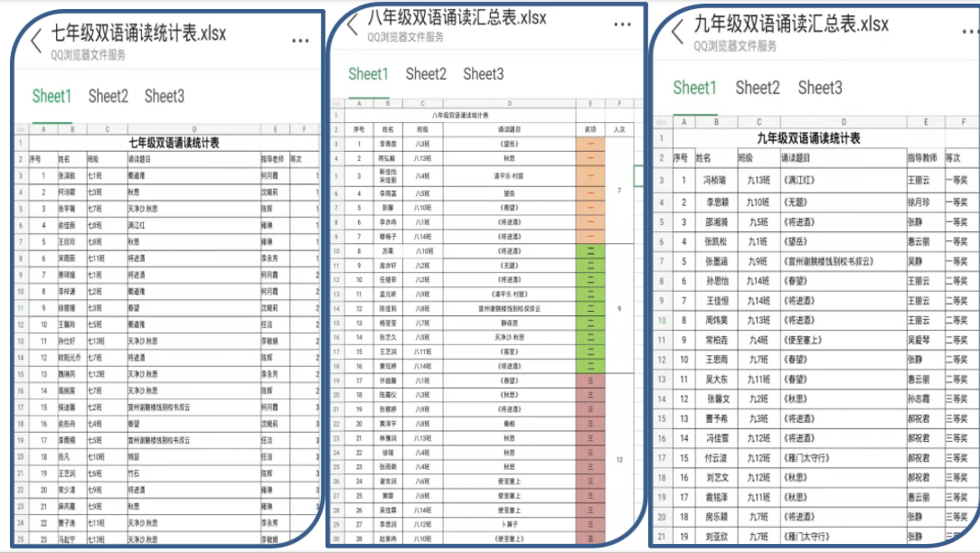Open three-dot menu for 八年级双语诵读汇总表.xlsx
The width and height of the screenshot is (980, 553).
pos(622,24)
